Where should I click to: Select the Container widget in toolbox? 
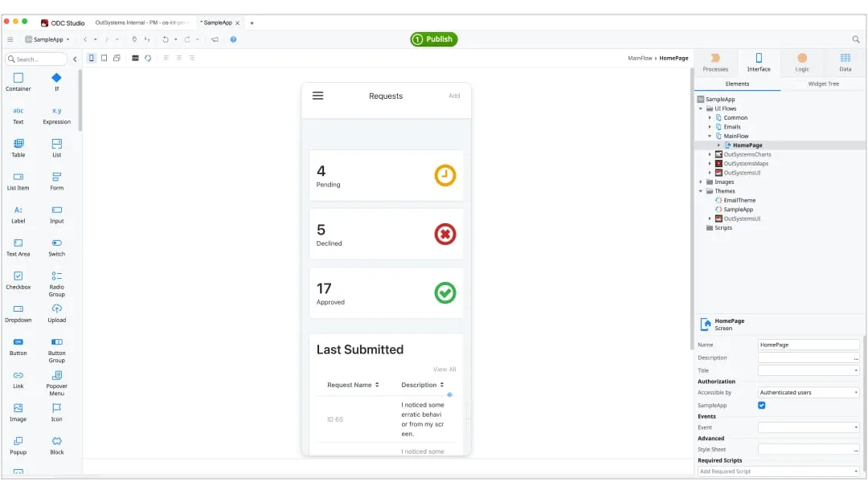18,78
